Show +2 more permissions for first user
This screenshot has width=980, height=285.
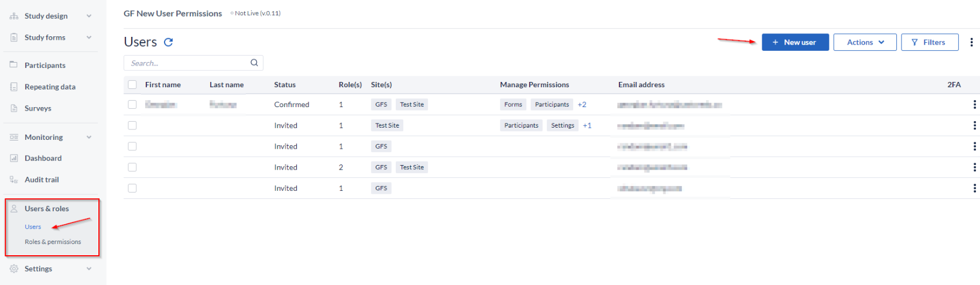point(582,104)
